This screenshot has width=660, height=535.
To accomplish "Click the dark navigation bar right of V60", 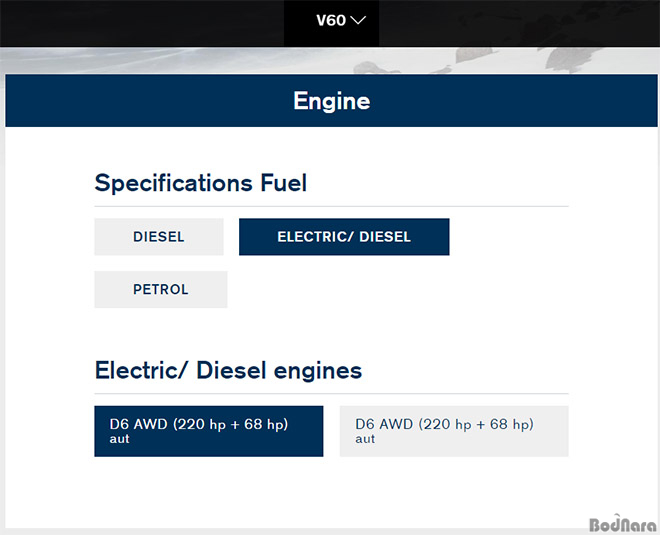I will pyautogui.click(x=519, y=23).
